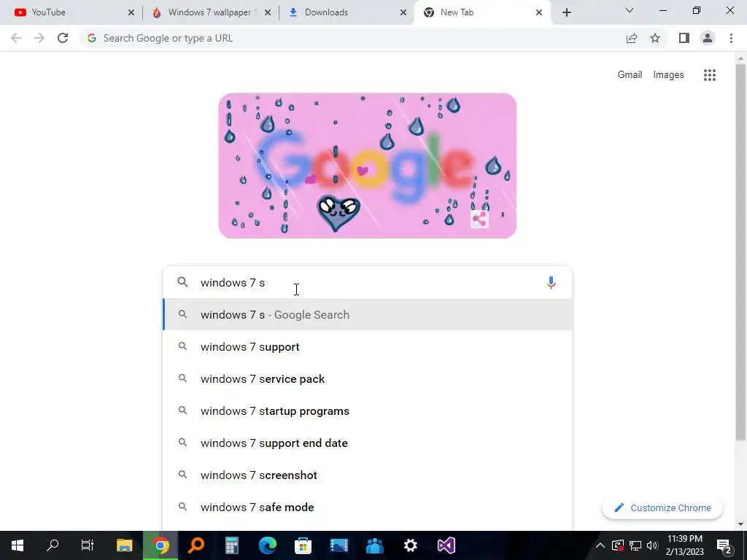The height and width of the screenshot is (560, 747).
Task: Open the volume speaker icon
Action: tap(652, 545)
